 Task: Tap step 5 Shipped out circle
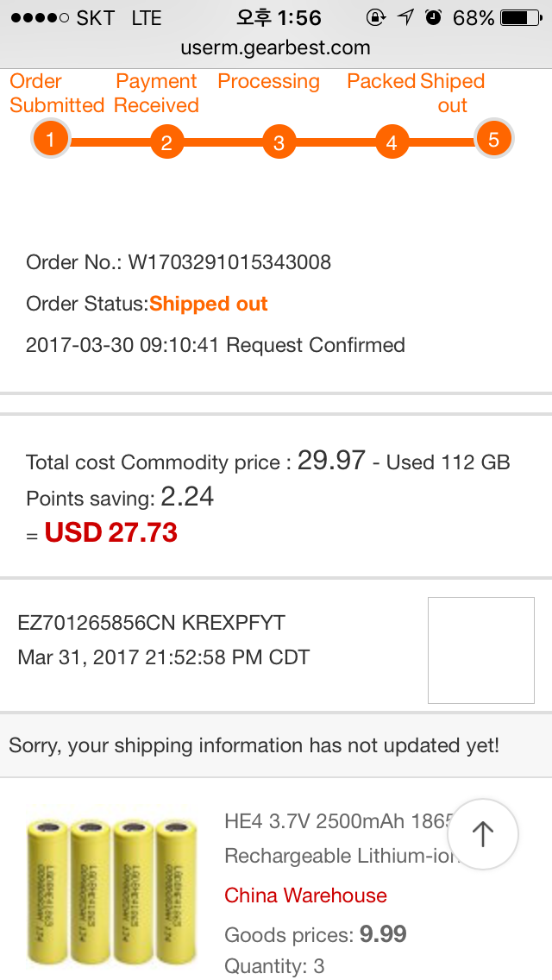tap(493, 139)
